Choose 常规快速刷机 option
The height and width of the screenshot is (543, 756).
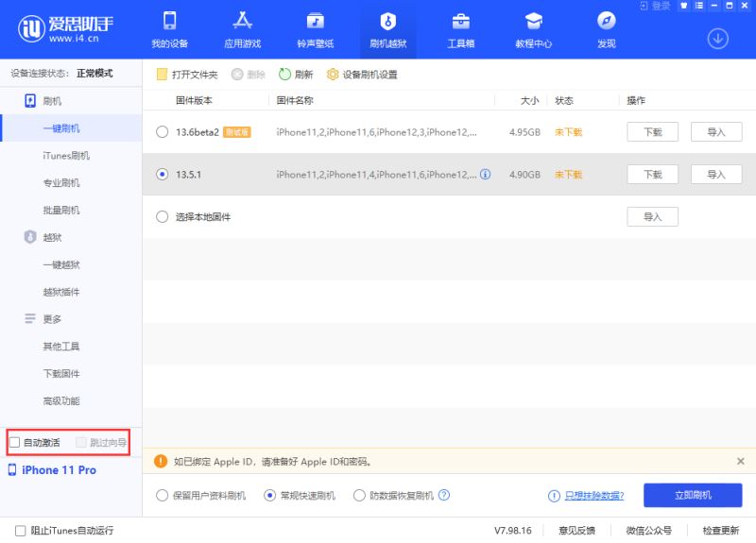tap(269, 495)
